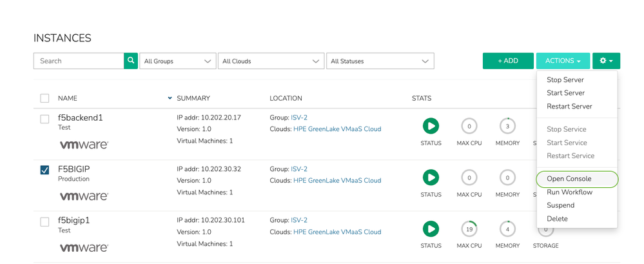The height and width of the screenshot is (264, 644).
Task: Click f5bigip1 max CPU gauge showing 19
Action: [469, 228]
